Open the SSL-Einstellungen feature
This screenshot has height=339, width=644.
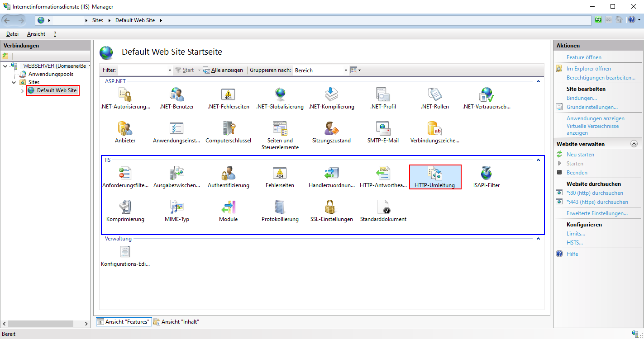(331, 211)
